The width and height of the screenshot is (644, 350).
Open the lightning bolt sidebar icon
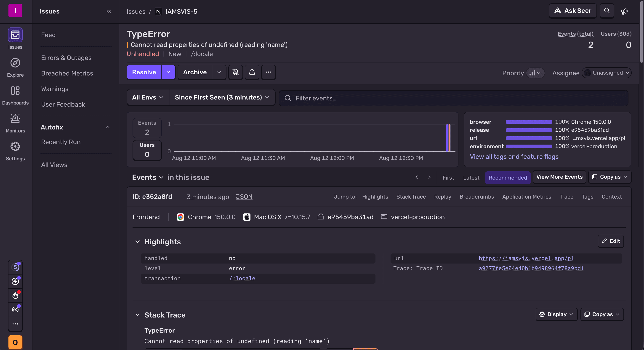tap(15, 281)
